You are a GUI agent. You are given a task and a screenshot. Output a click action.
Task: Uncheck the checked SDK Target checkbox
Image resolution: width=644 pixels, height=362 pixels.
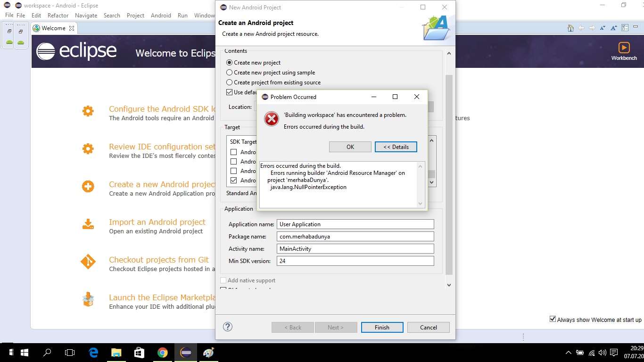click(x=233, y=180)
